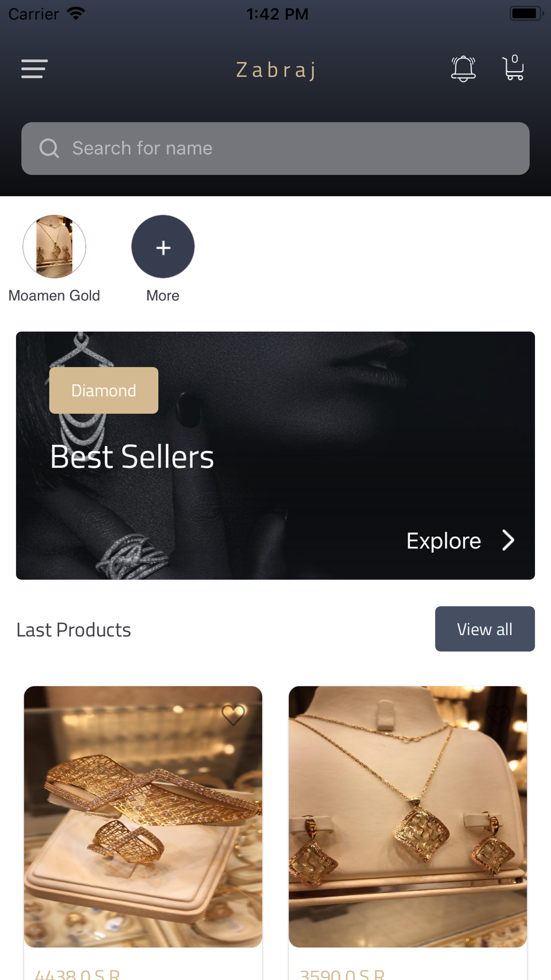
Task: Tap the Last Products heading
Action: click(x=73, y=629)
